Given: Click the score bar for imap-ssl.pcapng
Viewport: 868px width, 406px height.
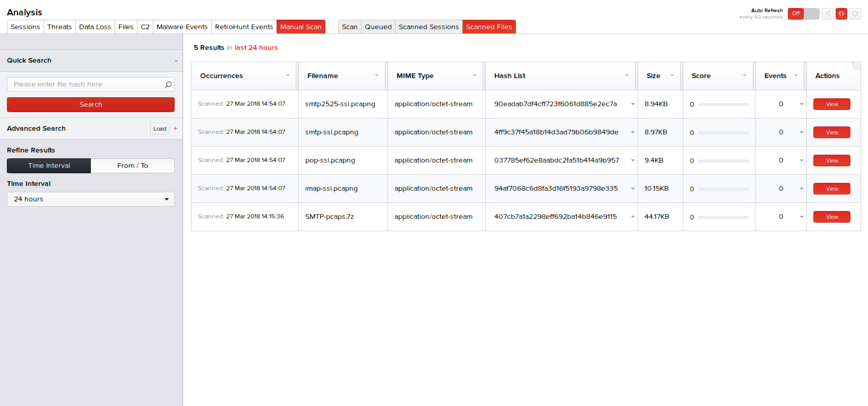Looking at the screenshot, I should pyautogui.click(x=723, y=189).
